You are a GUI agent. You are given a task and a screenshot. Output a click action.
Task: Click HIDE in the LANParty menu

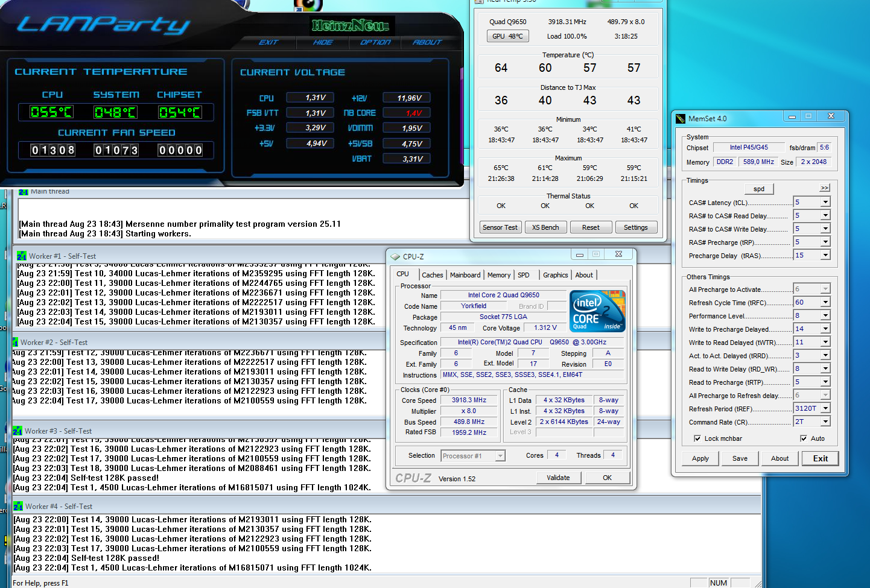[323, 42]
